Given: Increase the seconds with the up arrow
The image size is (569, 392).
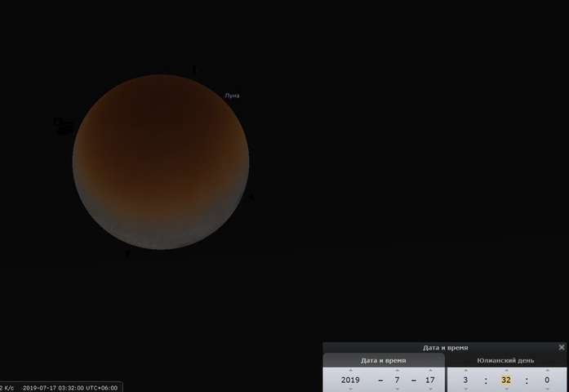Looking at the screenshot, I should click(x=547, y=370).
